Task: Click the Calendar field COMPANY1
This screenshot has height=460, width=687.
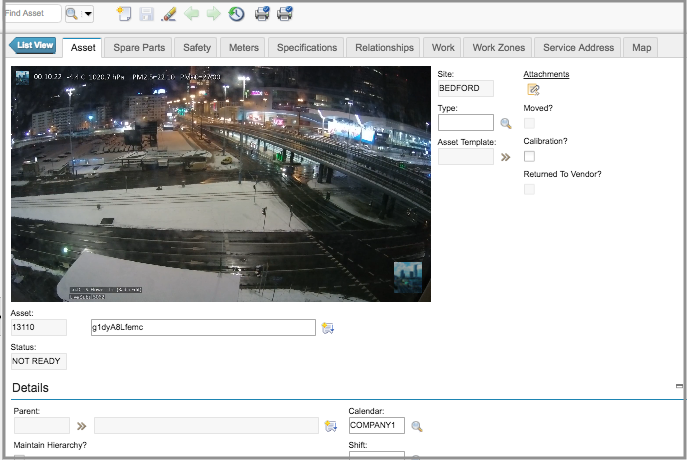Action: pyautogui.click(x=377, y=426)
